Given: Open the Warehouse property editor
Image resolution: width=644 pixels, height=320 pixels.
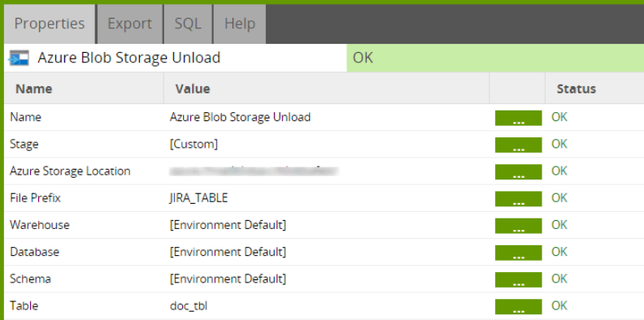Looking at the screenshot, I should coord(518,226).
